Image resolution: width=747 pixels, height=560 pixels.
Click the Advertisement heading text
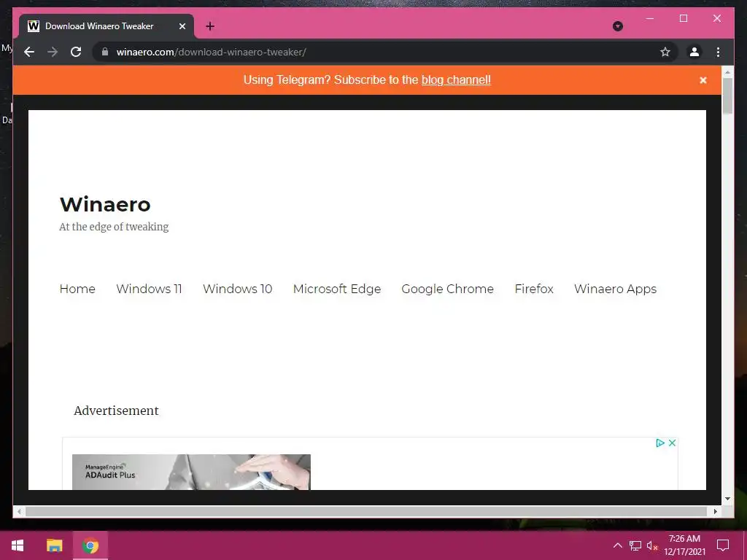[116, 411]
